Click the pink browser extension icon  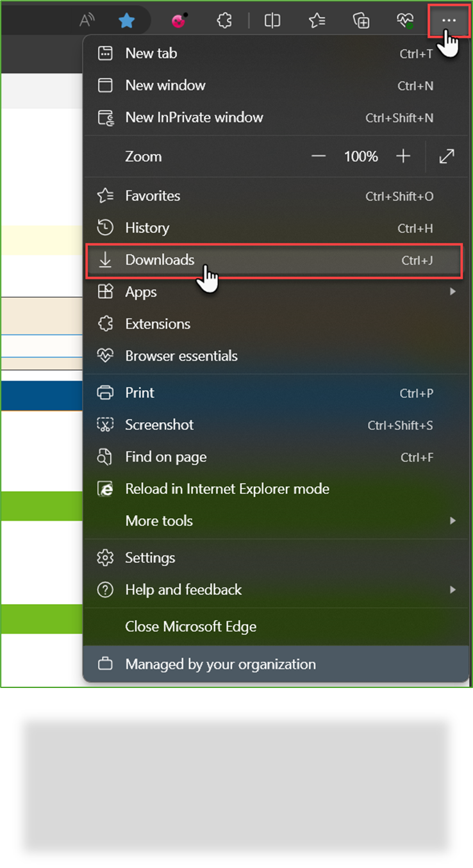pos(178,20)
